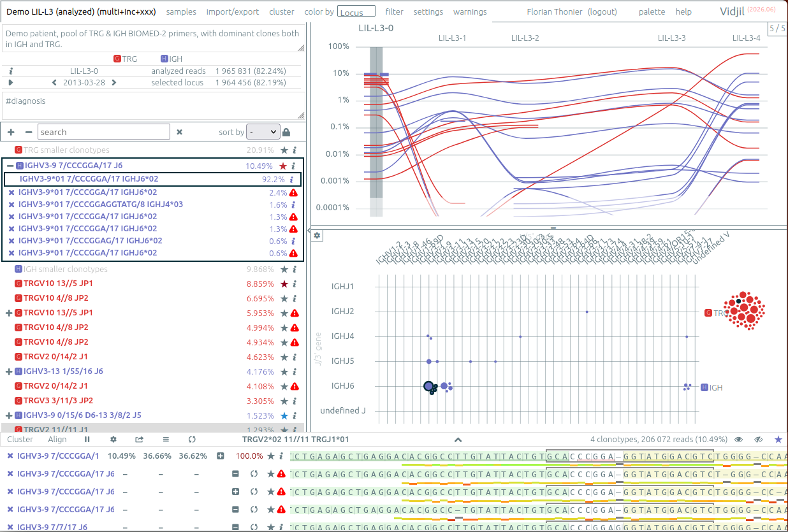Open the help menu
The image size is (788, 532).
(683, 11)
